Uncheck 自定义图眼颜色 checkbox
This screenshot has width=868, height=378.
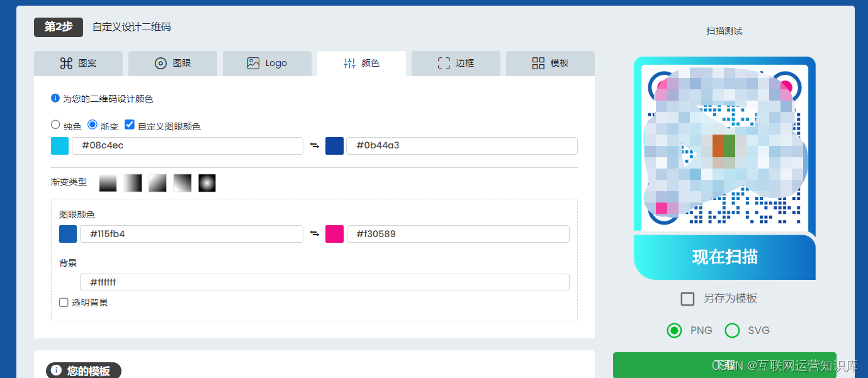[130, 125]
